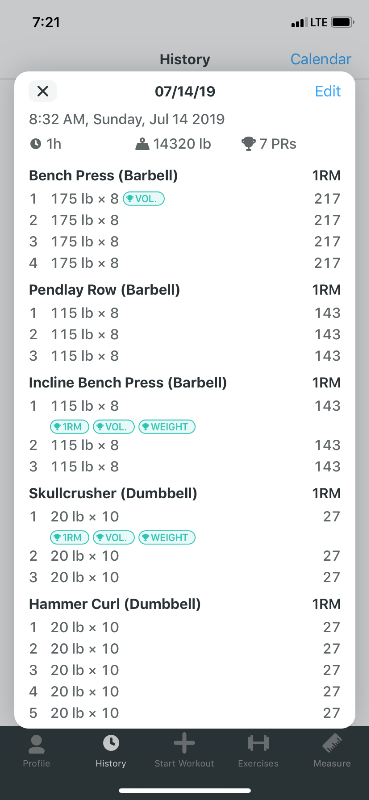Screen dimensions: 369x800
Task: Tap the 7 PRs trophy icon
Action: [x=248, y=144]
